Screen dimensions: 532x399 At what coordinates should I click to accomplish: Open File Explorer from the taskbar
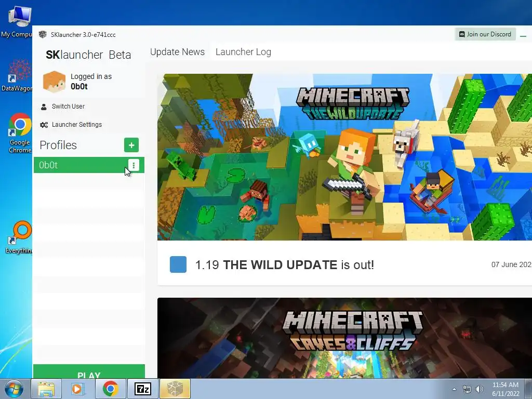pyautogui.click(x=46, y=389)
